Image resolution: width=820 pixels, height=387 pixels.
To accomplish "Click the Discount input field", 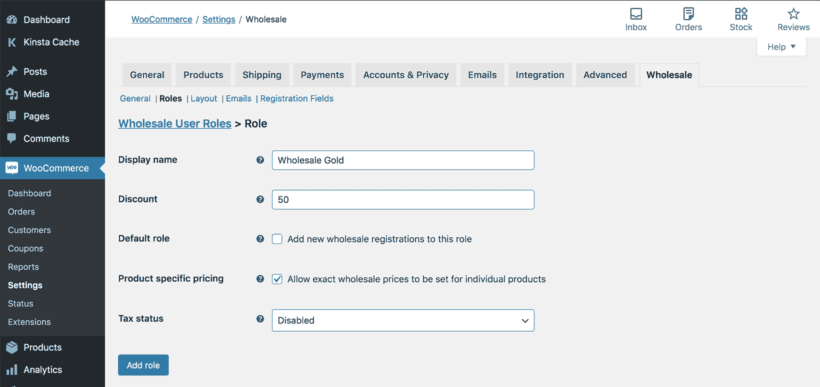I will pyautogui.click(x=403, y=200).
